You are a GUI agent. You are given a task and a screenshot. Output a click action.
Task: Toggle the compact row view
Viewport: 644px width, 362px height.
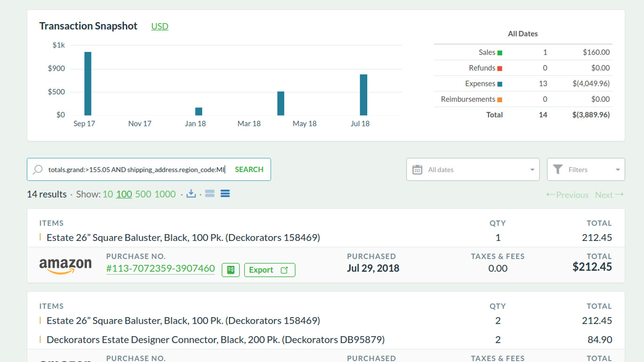click(x=209, y=193)
